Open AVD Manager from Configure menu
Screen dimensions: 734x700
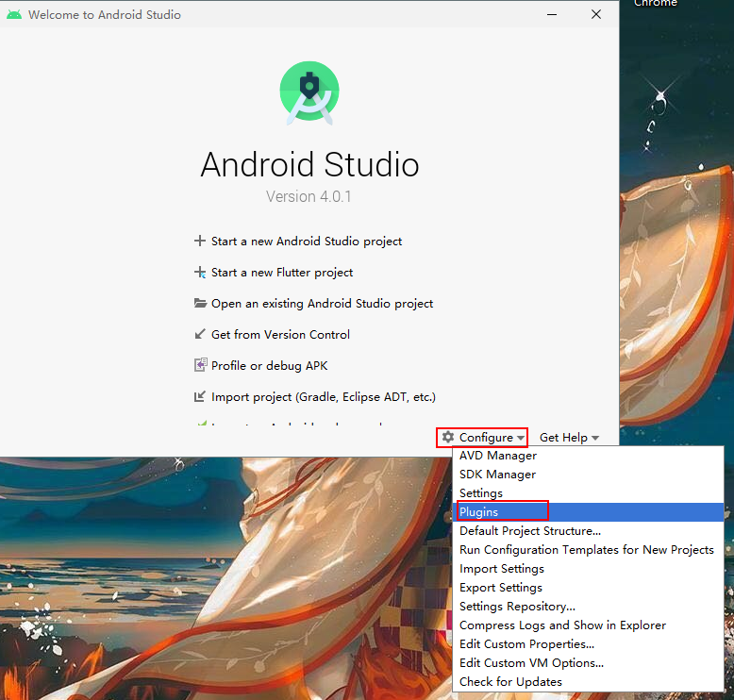pyautogui.click(x=588, y=456)
